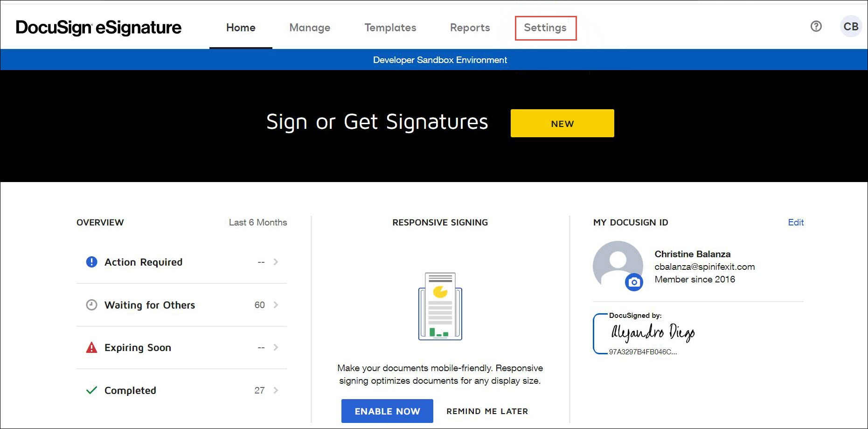Expand Action Required with its chevron arrow
The width and height of the screenshot is (868, 429).
(276, 262)
